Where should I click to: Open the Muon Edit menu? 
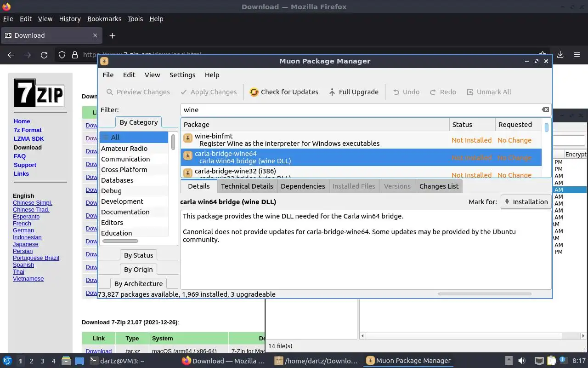tap(129, 75)
